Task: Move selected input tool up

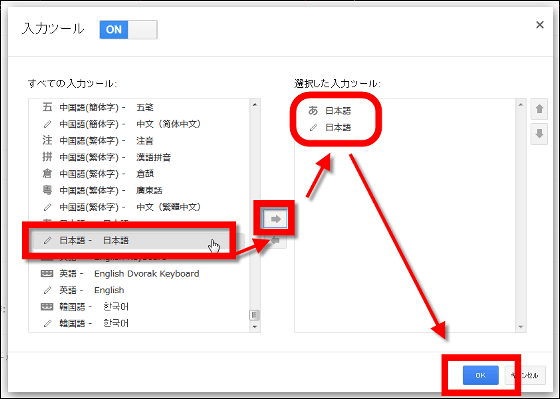Action: tap(539, 109)
